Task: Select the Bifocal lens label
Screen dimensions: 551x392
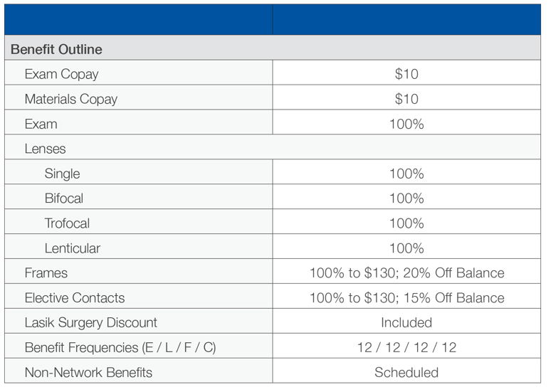Action: pyautogui.click(x=64, y=198)
